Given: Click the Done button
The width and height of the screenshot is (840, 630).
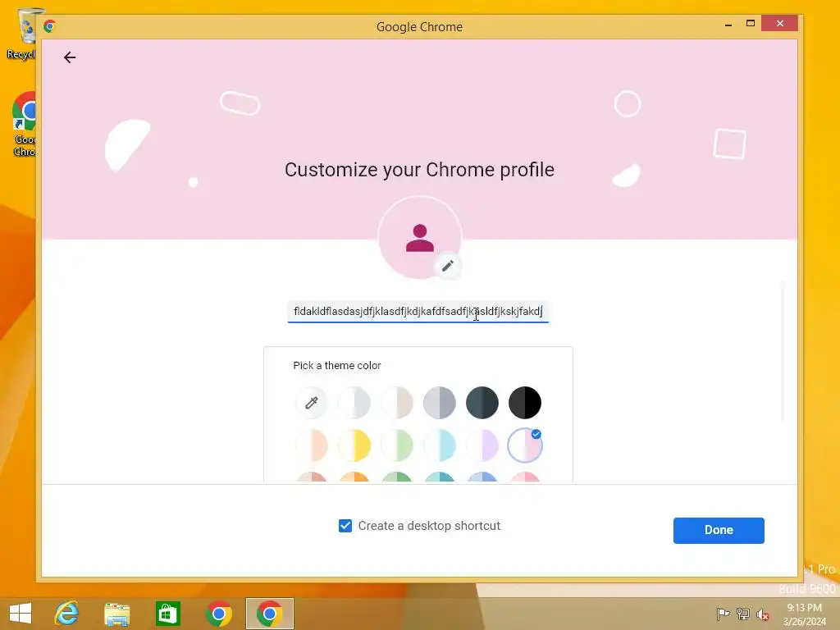Looking at the screenshot, I should pos(719,531).
